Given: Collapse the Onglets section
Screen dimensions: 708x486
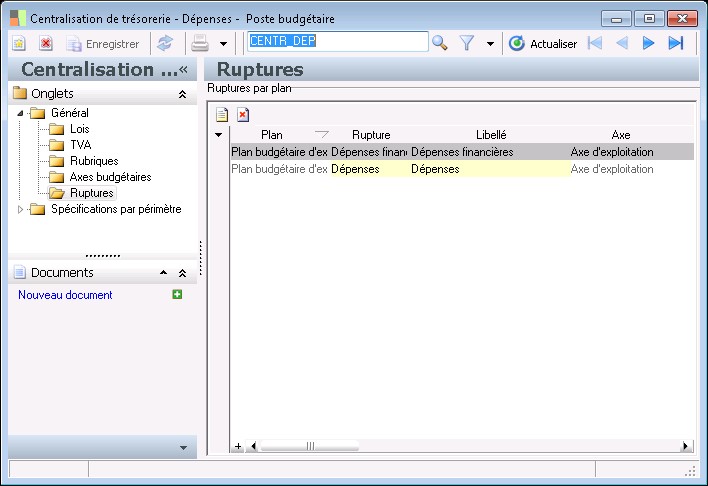Looking at the screenshot, I should coord(182,94).
